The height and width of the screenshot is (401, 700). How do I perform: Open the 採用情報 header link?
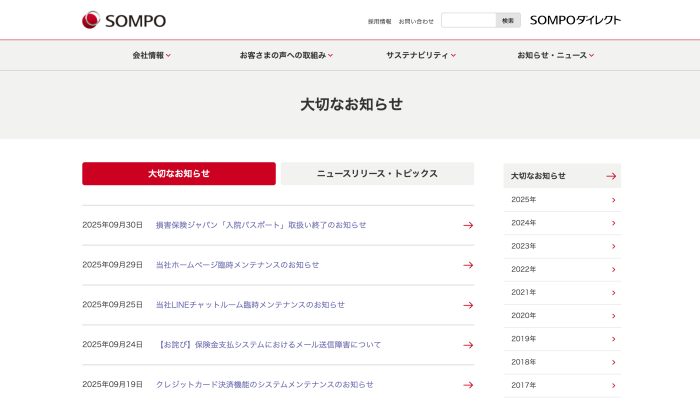coord(379,21)
